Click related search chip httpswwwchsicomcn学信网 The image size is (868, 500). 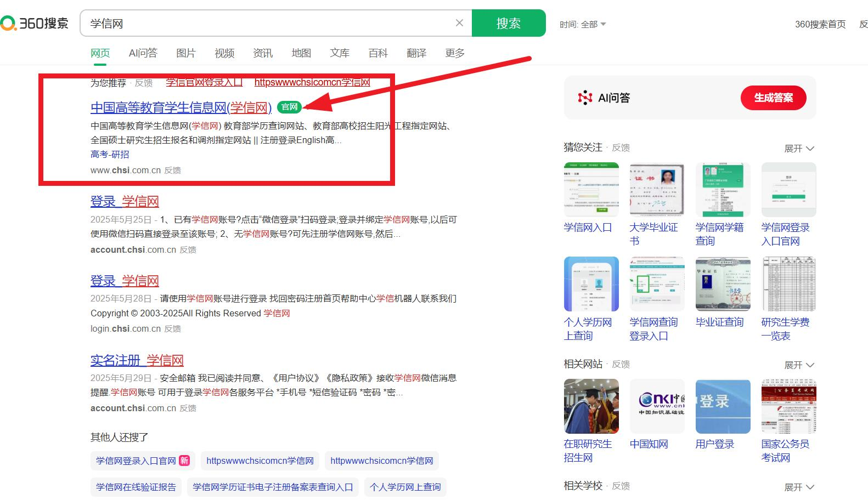tap(260, 461)
